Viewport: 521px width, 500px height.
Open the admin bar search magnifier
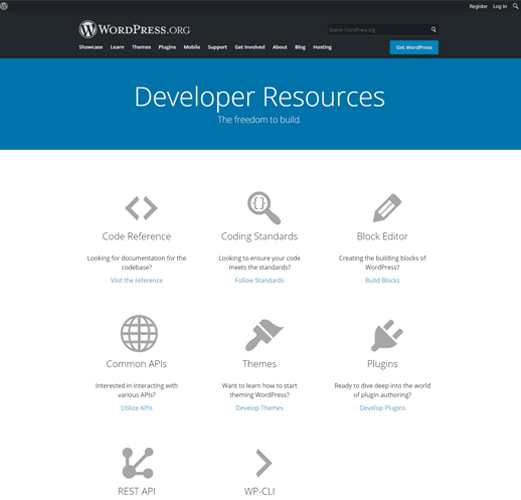[515, 6]
